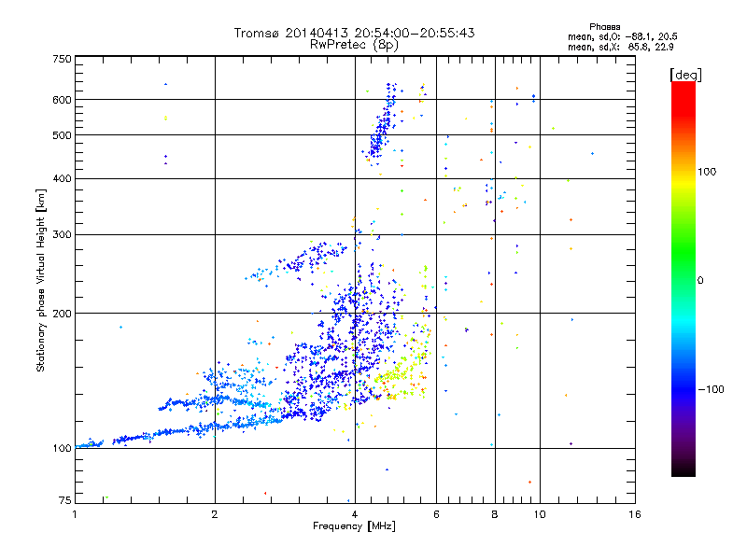Click the y-axis tick label '750'
Screen dimensions: 747x560
tap(62, 59)
